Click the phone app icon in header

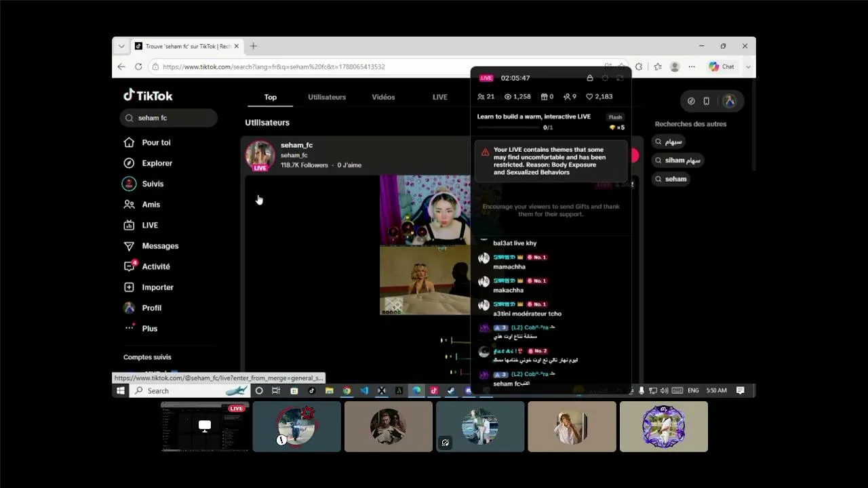(x=706, y=101)
